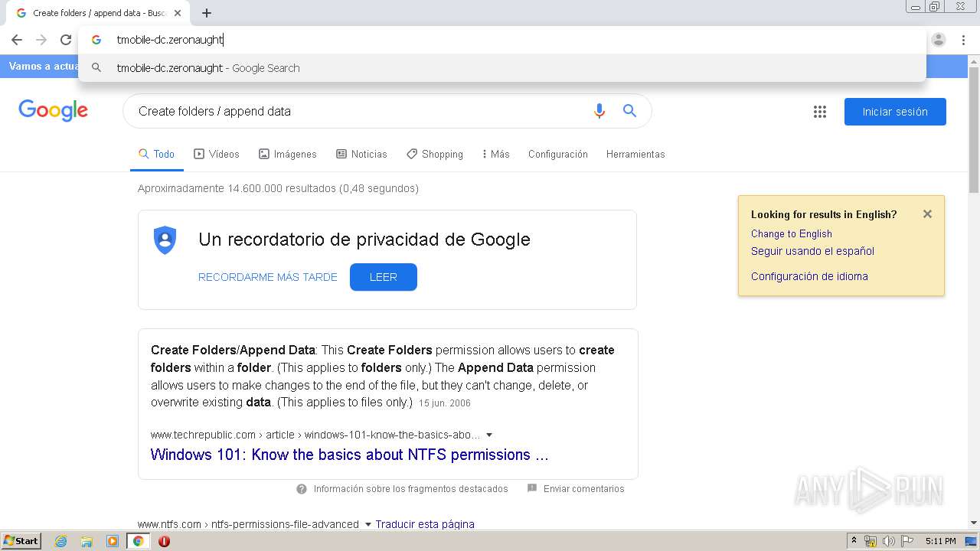
Task: Click the volume speaker tray icon
Action: (x=888, y=541)
